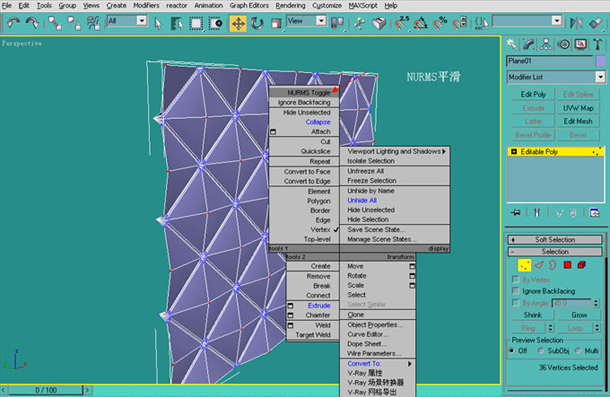Image resolution: width=610 pixels, height=397 pixels.
Task: Open Select by Name tool
Action: point(177,23)
